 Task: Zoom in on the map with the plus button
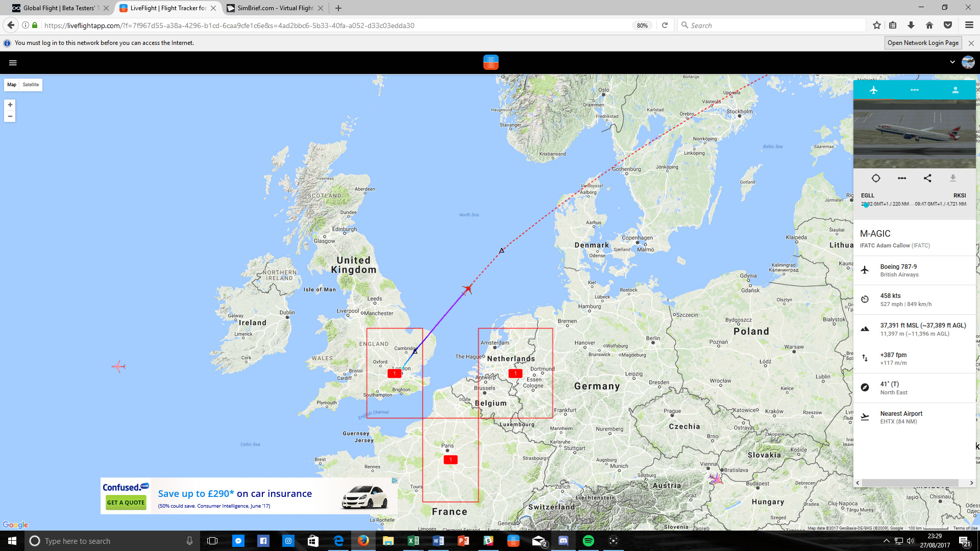pos(10,105)
